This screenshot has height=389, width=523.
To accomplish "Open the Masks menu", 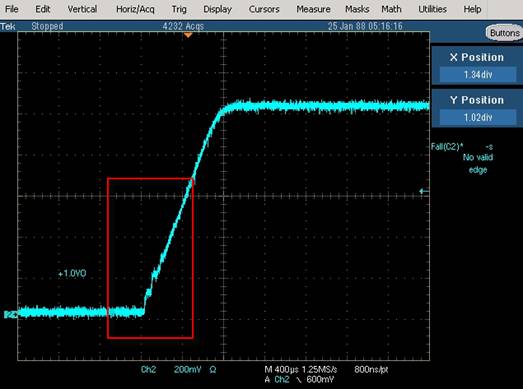I will pyautogui.click(x=357, y=9).
